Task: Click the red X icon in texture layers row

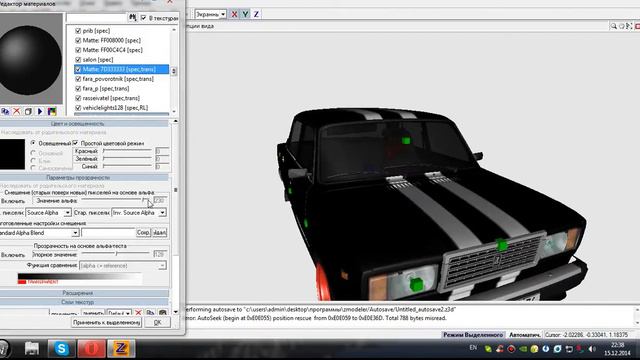Action: (138, 313)
